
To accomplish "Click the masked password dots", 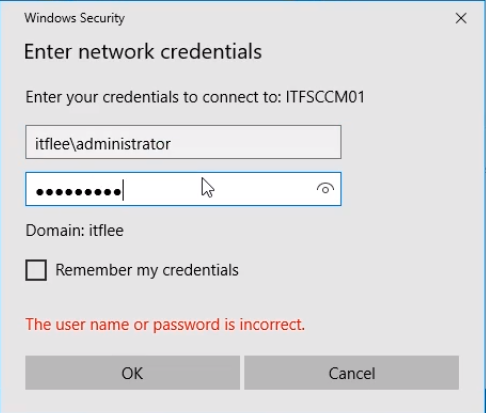I will coord(79,192).
